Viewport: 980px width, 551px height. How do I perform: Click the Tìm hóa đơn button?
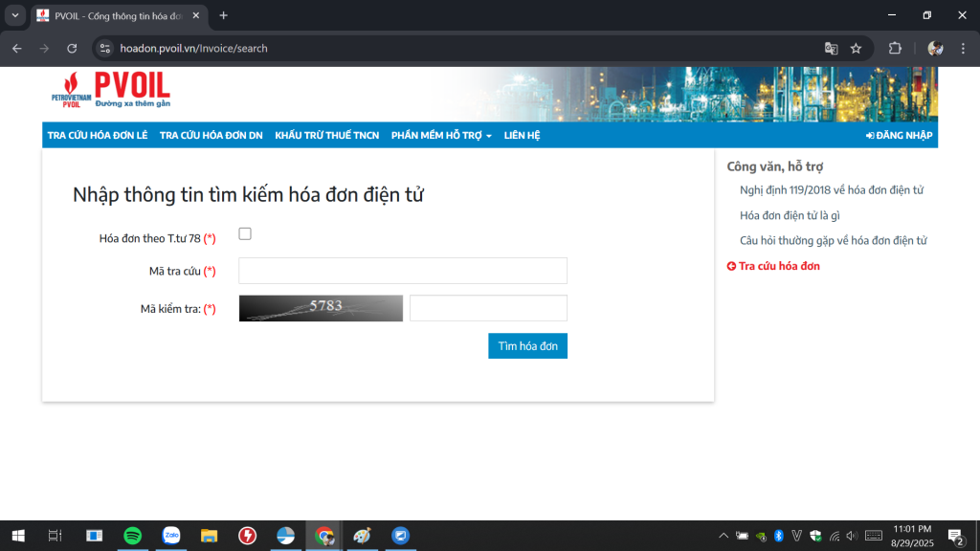pyautogui.click(x=527, y=346)
